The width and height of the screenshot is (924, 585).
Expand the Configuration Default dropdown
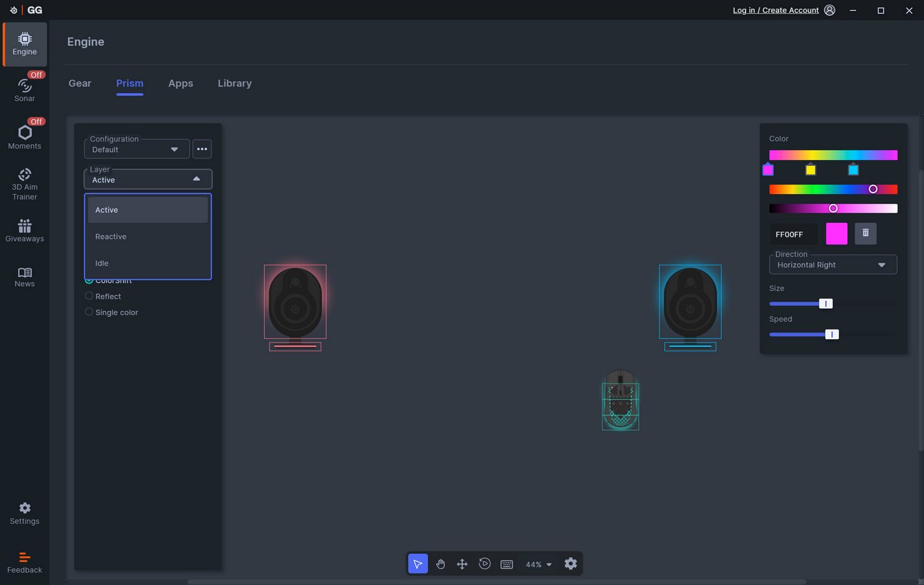pyautogui.click(x=137, y=149)
